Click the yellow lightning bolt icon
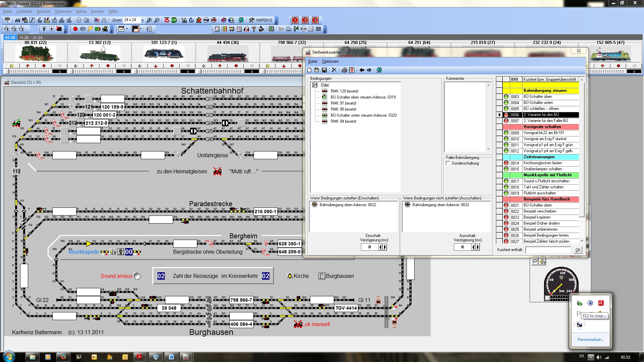 click(90, 29)
